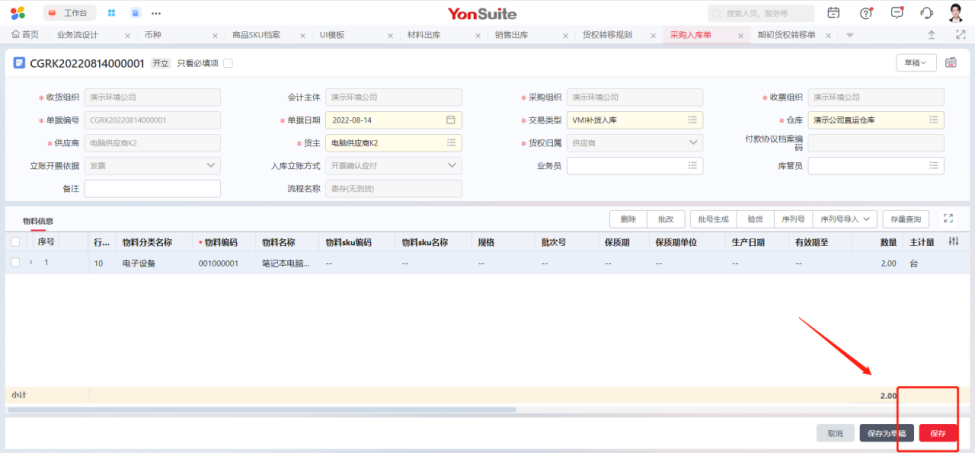Click the red 保存 button
The width and height of the screenshot is (975, 453).
pos(937,433)
